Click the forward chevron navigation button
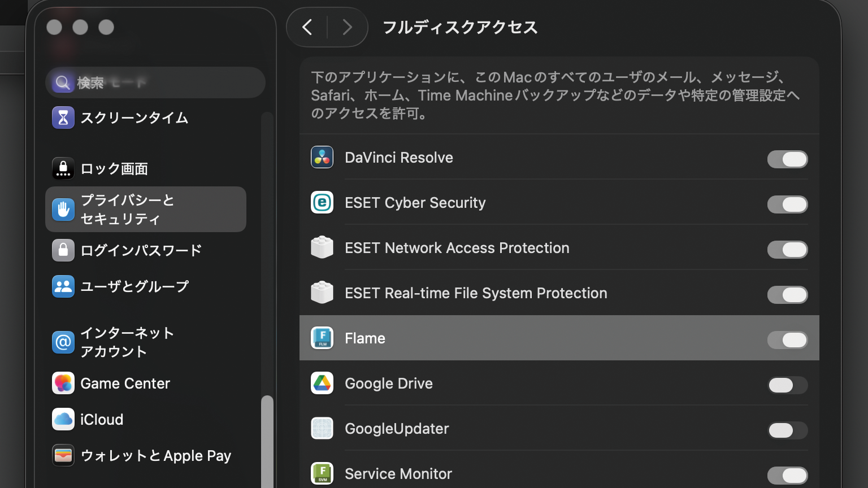Image resolution: width=868 pixels, height=488 pixels. click(x=347, y=27)
